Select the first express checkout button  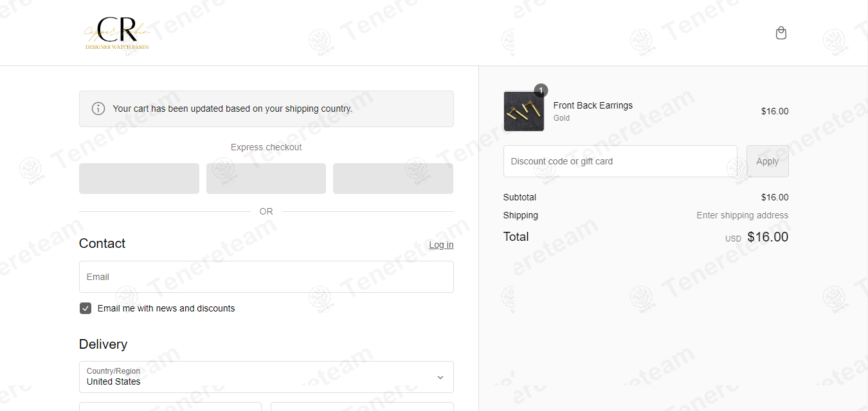click(139, 179)
